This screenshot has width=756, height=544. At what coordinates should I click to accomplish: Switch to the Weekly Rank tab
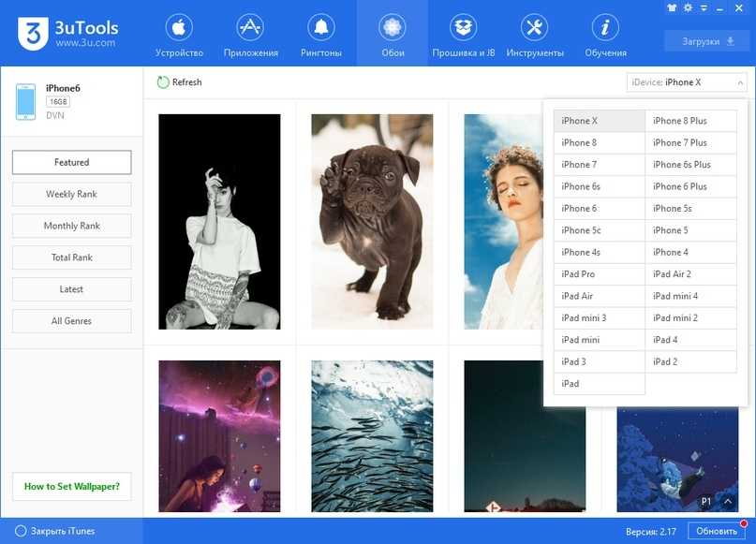(x=71, y=195)
